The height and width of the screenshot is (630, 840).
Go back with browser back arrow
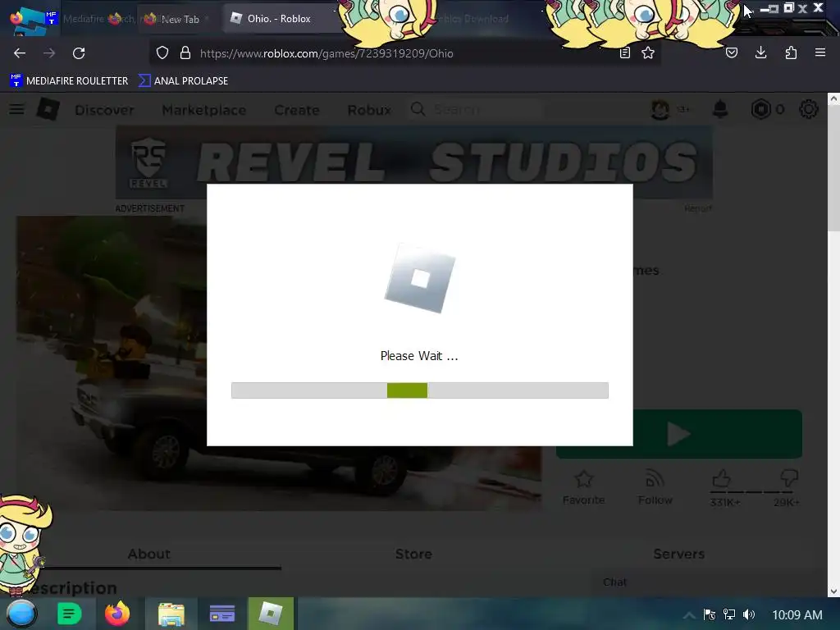[20, 53]
